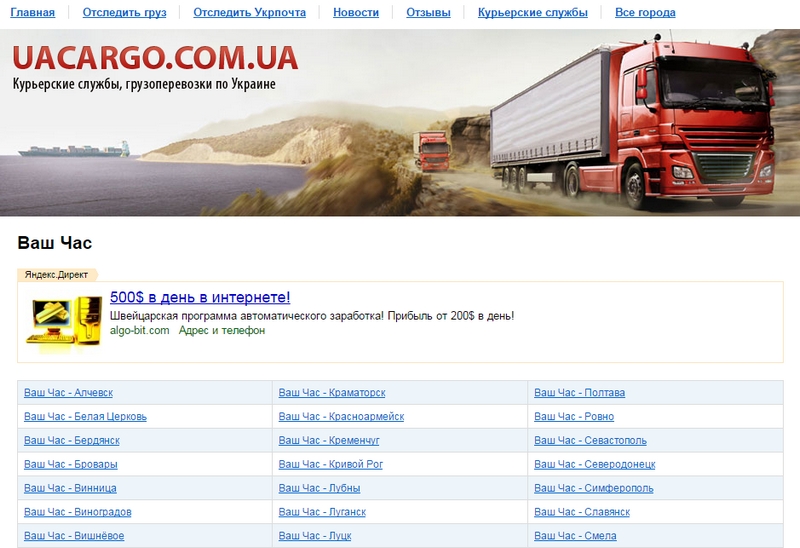The image size is (800, 548).
Task: Open Ваш Час - Полтава link
Action: pos(580,392)
